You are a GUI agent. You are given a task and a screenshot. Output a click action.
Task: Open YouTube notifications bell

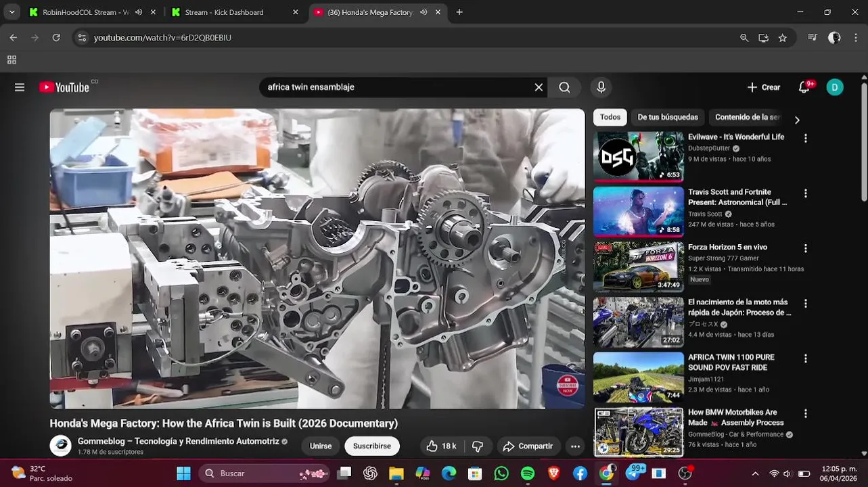(x=804, y=87)
